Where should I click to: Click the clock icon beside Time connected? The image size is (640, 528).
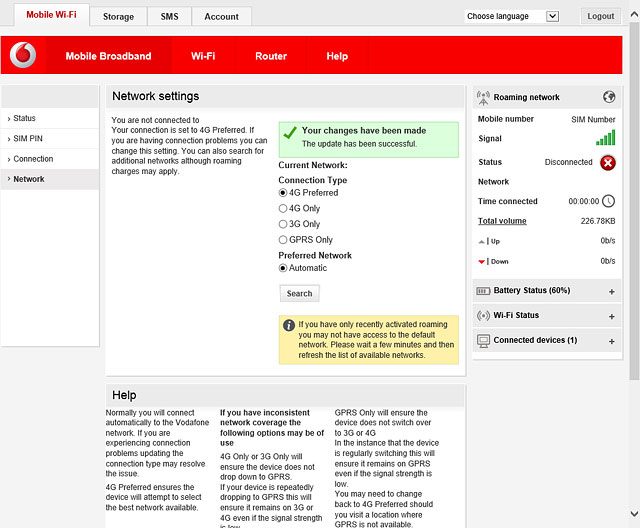609,201
